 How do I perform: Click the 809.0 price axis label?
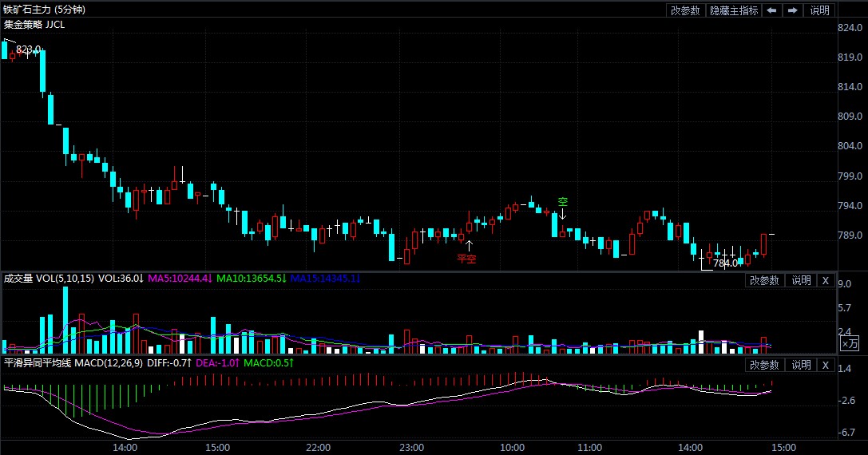(x=850, y=117)
